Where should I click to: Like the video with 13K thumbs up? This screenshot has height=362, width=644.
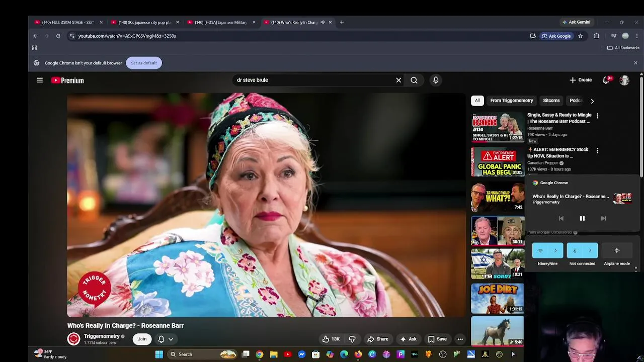(331, 339)
